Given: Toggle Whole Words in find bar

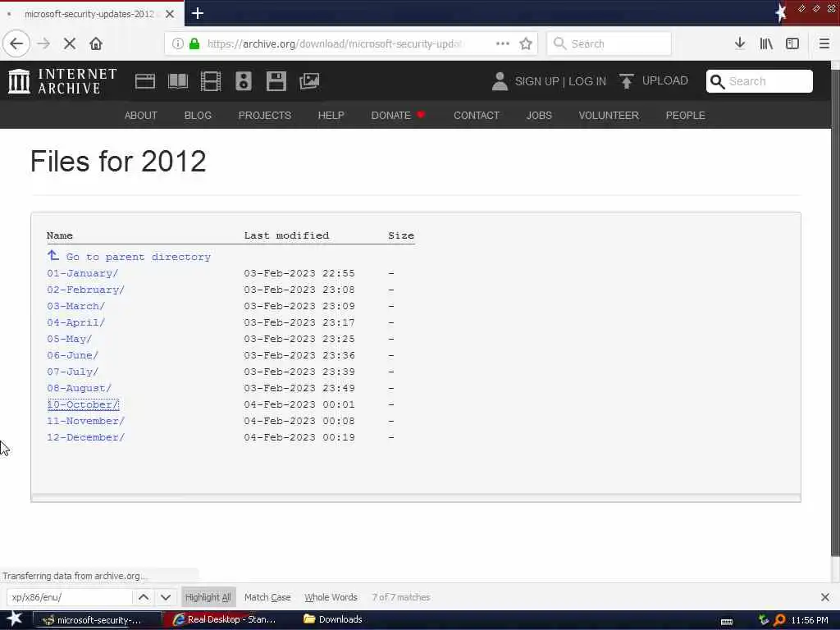Looking at the screenshot, I should (x=331, y=597).
